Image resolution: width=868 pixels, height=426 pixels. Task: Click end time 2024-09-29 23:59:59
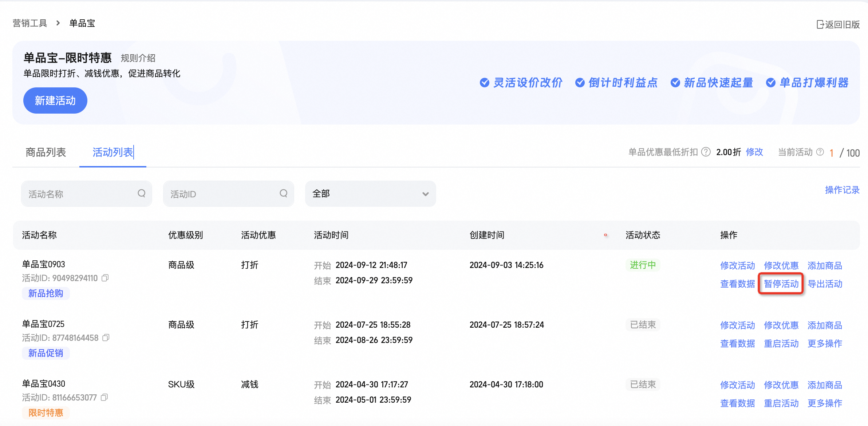tap(374, 280)
